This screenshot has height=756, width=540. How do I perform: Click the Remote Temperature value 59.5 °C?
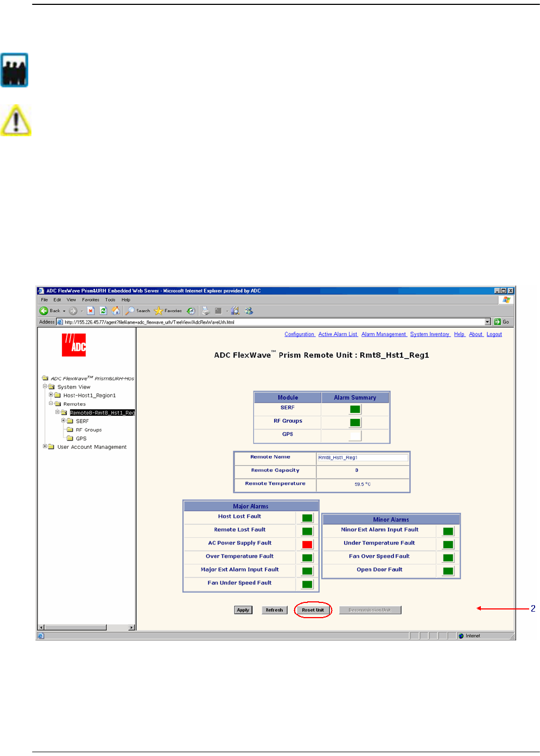click(363, 484)
